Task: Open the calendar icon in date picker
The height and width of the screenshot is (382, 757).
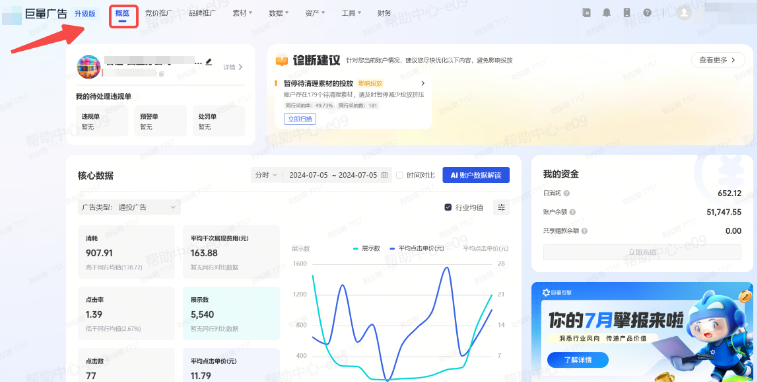Action: coord(385,175)
